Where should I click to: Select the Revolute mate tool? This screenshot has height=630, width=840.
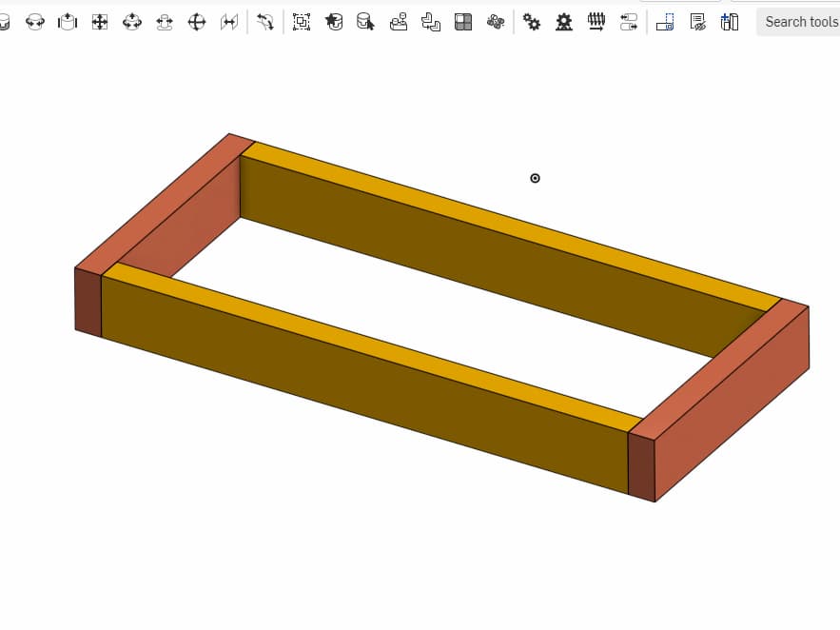35,22
